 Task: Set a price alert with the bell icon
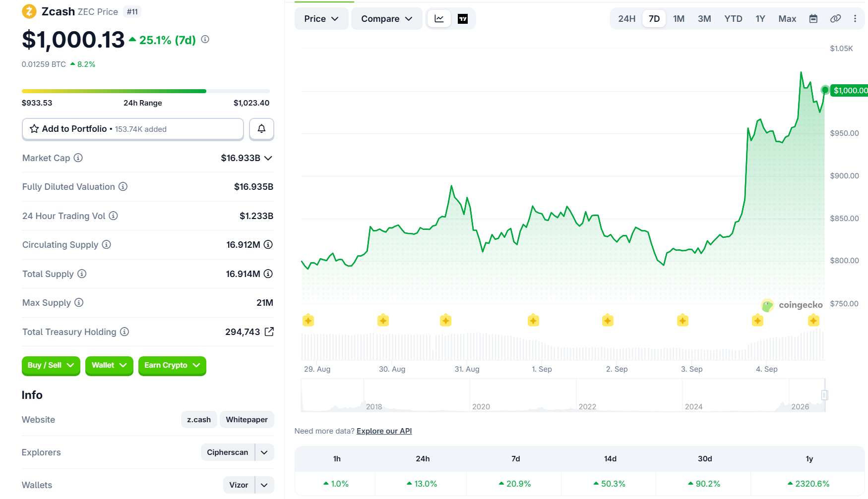pyautogui.click(x=261, y=129)
